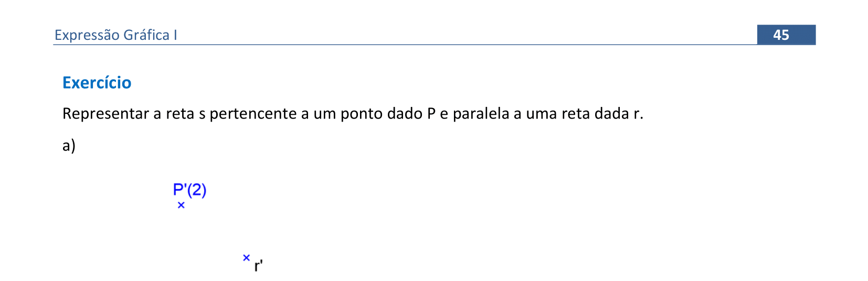Click the blue cross marker below P'(2)

tap(181, 206)
